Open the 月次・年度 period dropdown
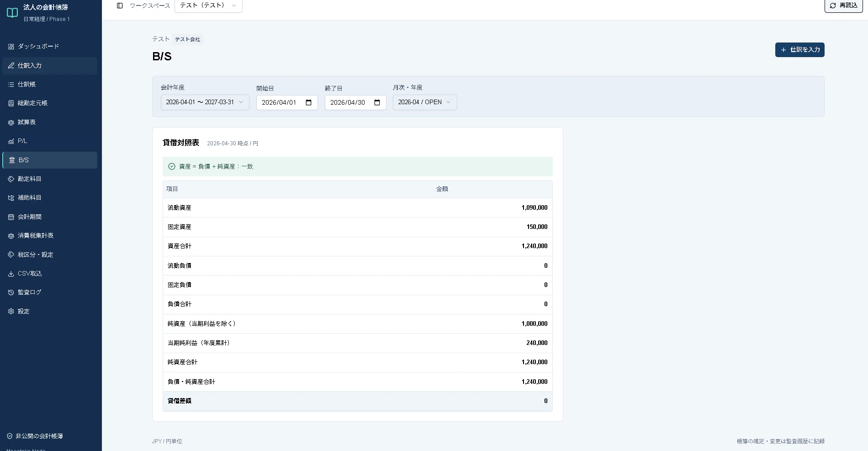 [425, 102]
